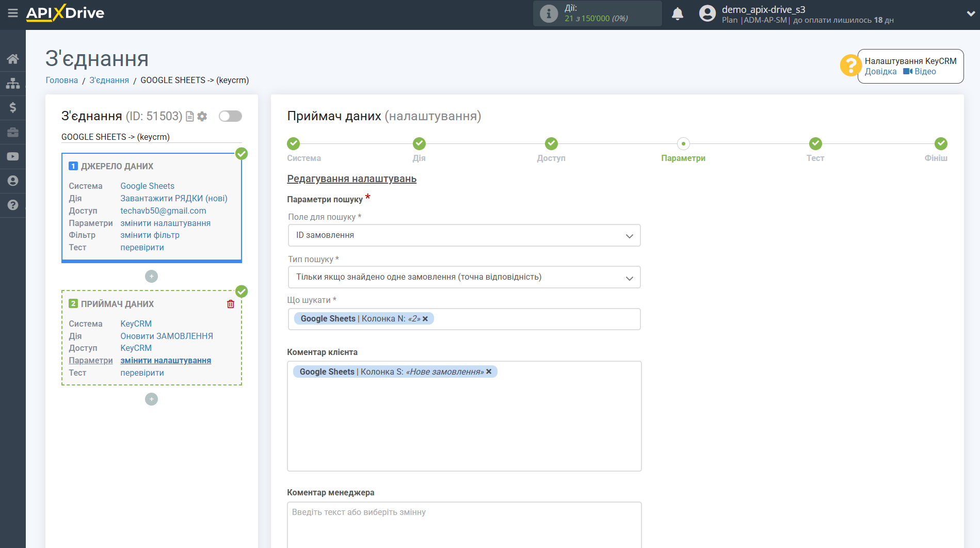Click the connection document copy icon

point(190,117)
